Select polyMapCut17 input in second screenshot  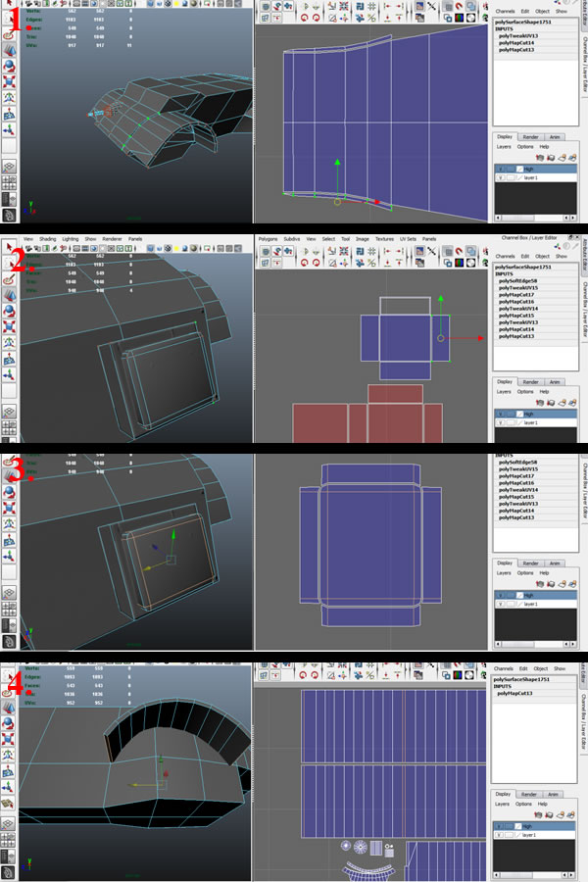(516, 295)
